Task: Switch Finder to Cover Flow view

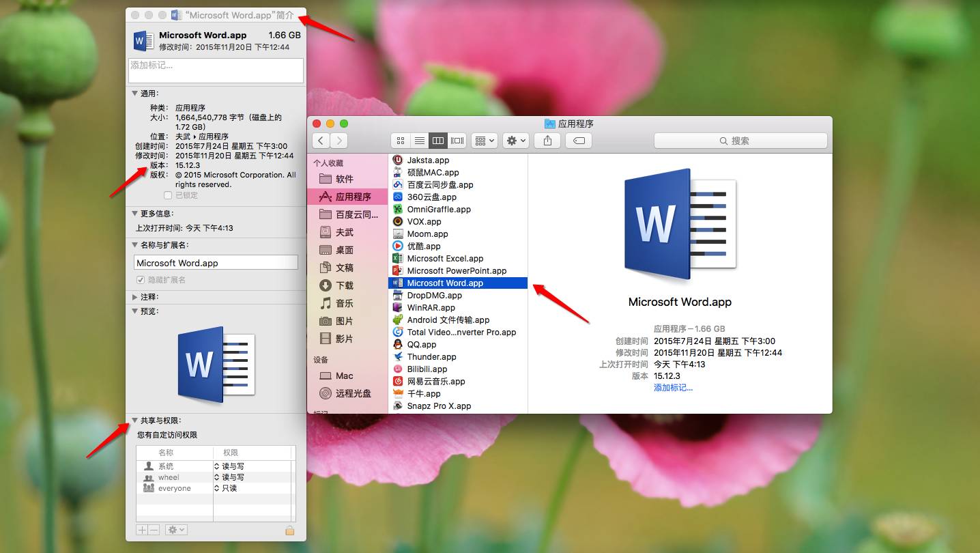Action: 457,141
